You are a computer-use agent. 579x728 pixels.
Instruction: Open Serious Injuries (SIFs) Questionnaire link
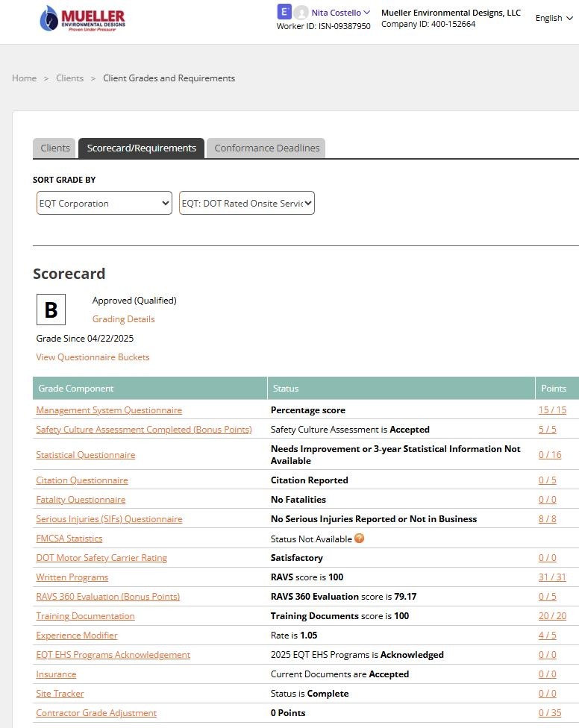click(x=109, y=519)
